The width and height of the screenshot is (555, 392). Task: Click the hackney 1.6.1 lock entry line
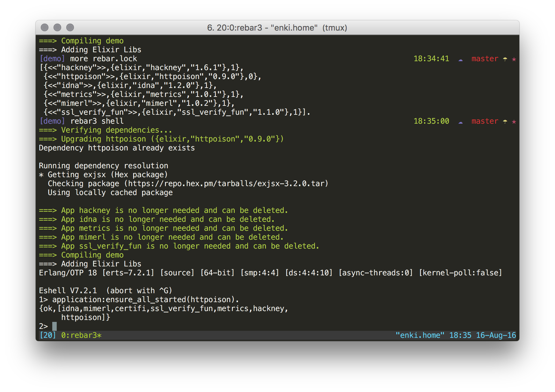point(141,68)
